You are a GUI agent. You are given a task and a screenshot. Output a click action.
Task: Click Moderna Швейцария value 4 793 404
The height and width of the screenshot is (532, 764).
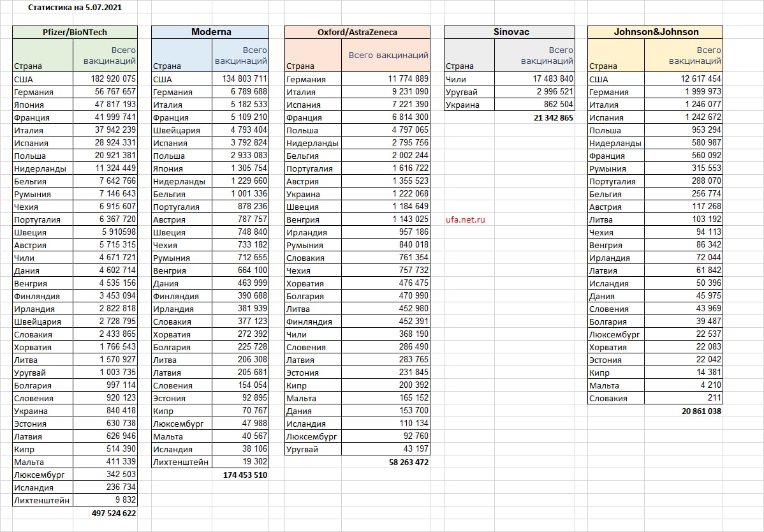click(x=240, y=130)
